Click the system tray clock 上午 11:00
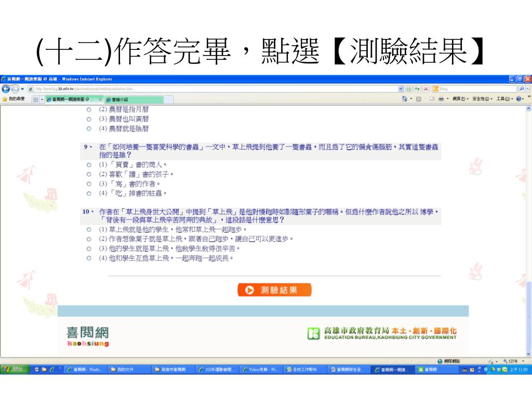Image resolution: width=532 pixels, height=399 pixels. click(518, 369)
